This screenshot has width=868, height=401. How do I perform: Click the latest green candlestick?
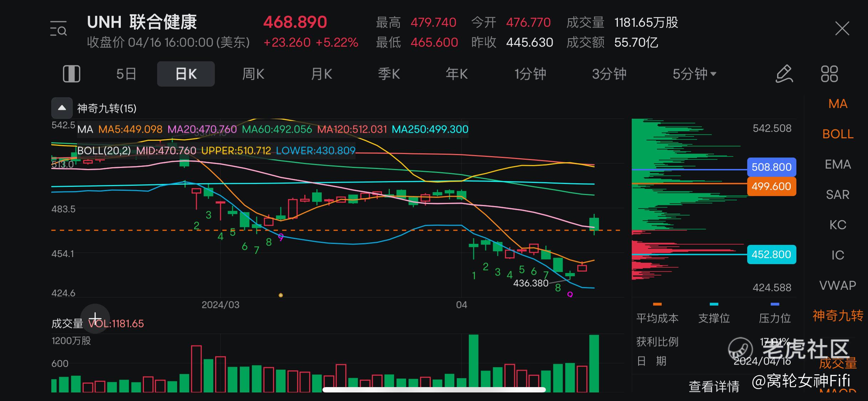594,224
